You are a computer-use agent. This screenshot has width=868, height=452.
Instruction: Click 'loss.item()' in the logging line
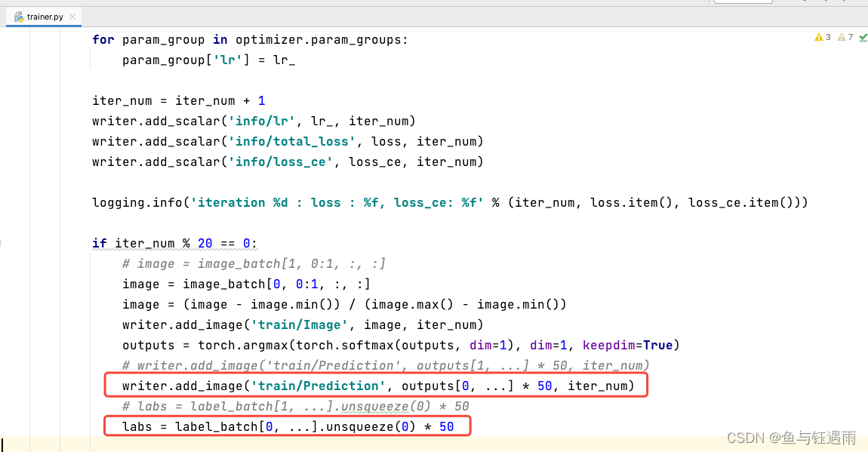coord(631,202)
